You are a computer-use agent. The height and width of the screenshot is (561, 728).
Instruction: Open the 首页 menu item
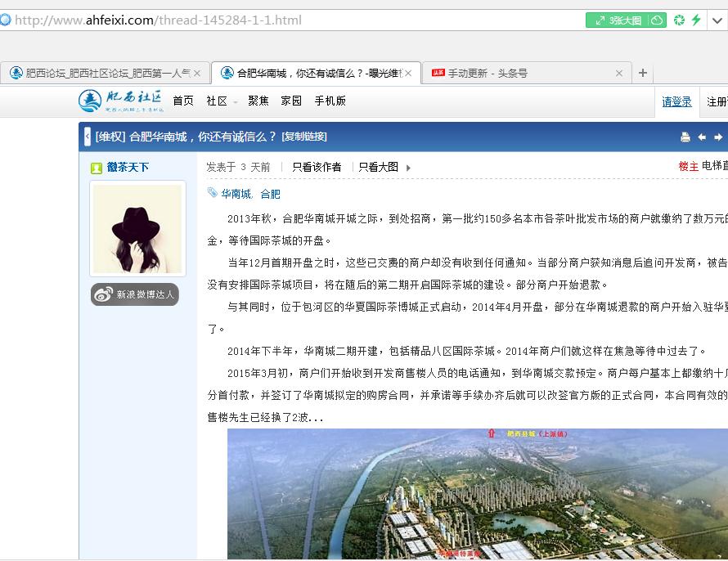pos(181,101)
